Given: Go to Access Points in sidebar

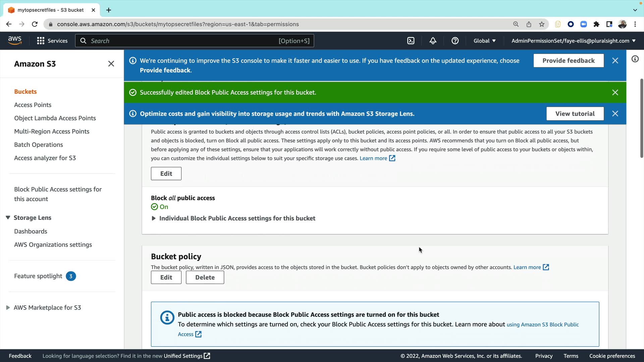Looking at the screenshot, I should pos(33,105).
